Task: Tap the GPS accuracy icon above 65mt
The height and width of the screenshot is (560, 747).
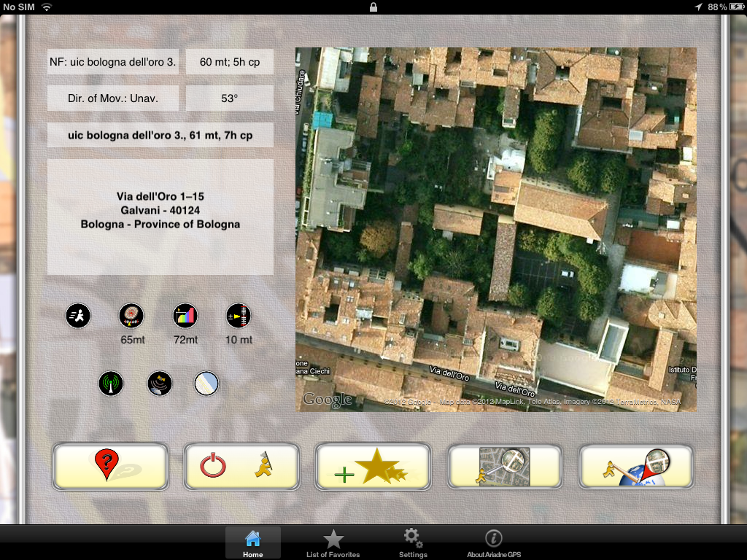Action: point(131,316)
